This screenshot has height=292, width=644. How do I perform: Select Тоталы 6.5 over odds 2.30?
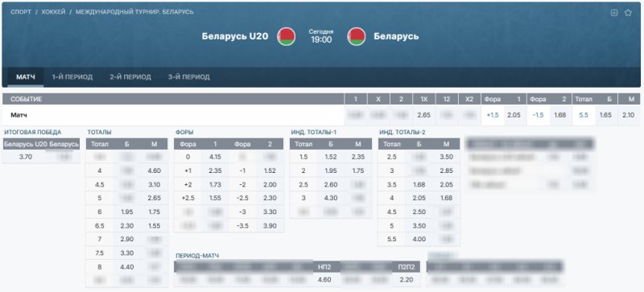point(126,225)
